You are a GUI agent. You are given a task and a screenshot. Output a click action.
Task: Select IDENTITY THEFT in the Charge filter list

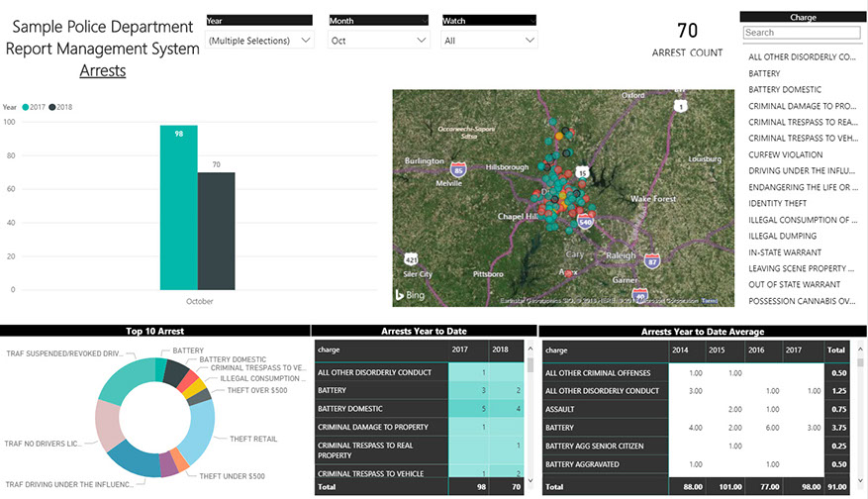[778, 204]
